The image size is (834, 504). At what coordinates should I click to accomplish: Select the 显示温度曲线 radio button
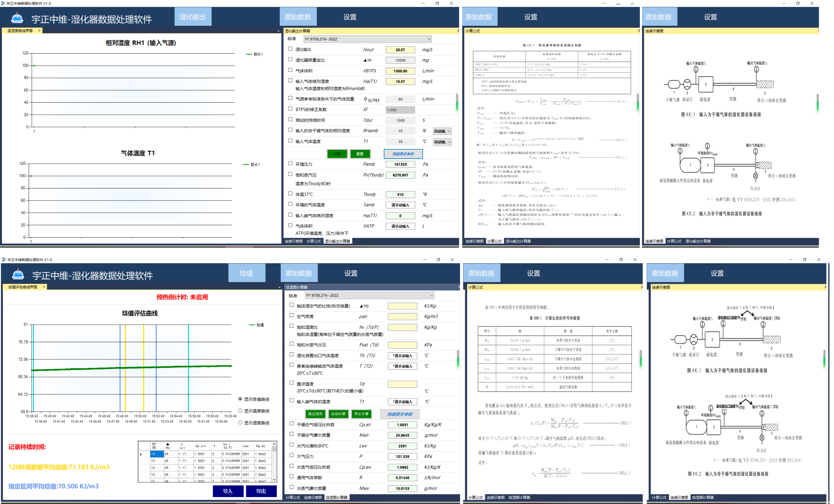[x=240, y=411]
